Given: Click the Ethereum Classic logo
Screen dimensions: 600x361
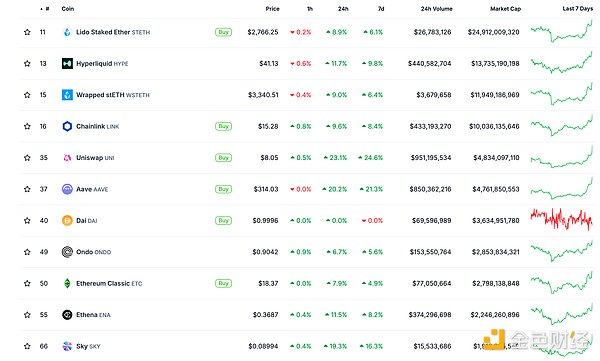Looking at the screenshot, I should [67, 283].
